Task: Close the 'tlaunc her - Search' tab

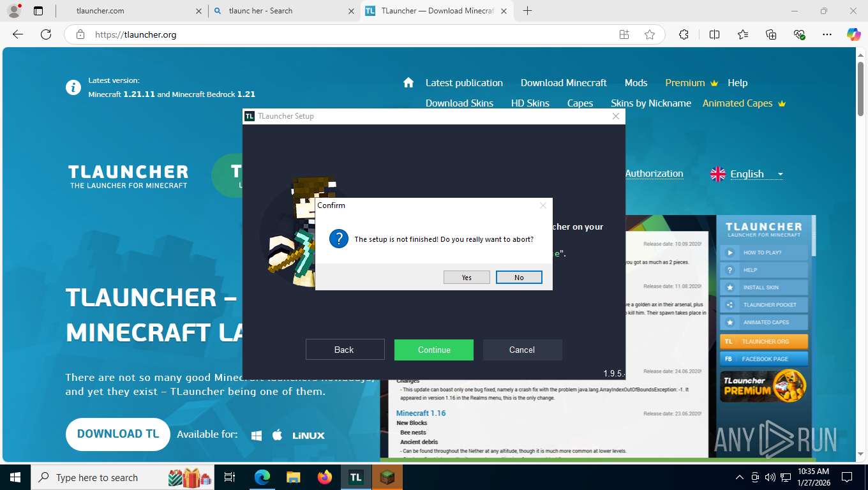Action: [x=351, y=11]
